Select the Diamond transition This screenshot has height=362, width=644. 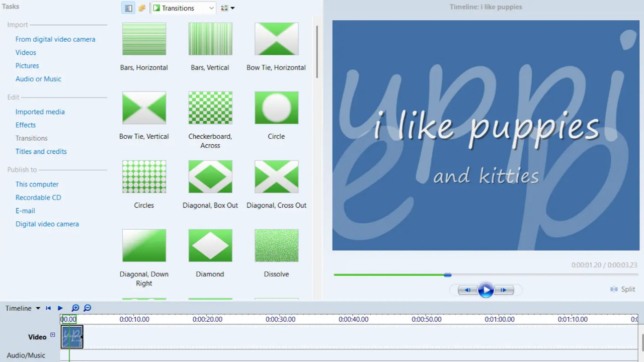pyautogui.click(x=210, y=245)
